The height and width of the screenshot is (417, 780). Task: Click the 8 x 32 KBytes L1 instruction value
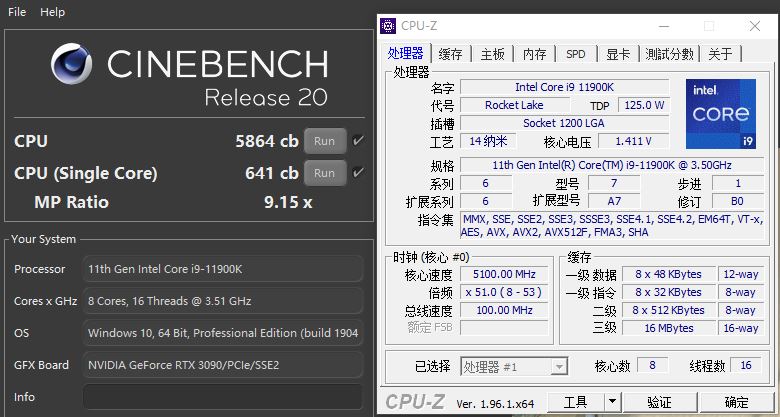click(x=668, y=292)
